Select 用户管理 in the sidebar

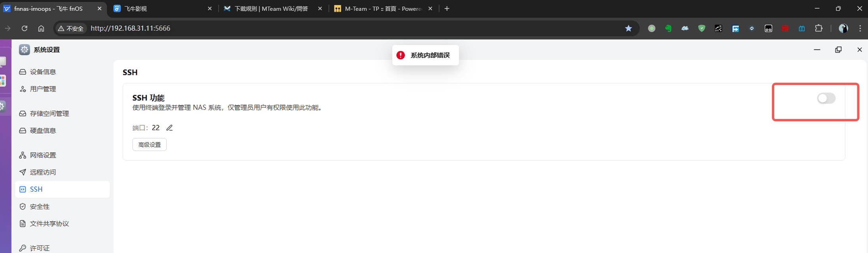(43, 89)
